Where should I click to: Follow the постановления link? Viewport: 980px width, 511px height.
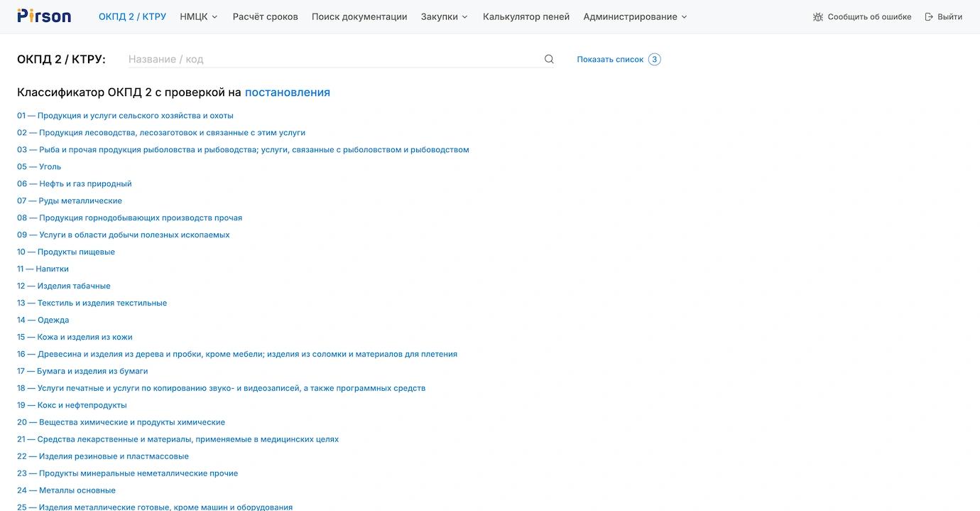click(x=287, y=92)
